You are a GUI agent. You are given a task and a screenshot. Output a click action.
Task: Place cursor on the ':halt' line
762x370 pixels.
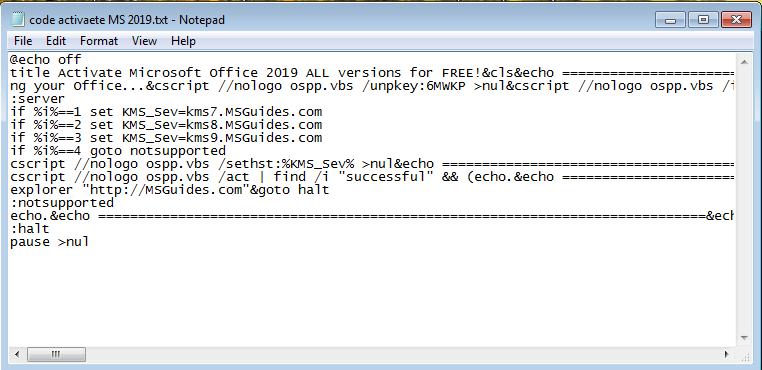tap(30, 229)
